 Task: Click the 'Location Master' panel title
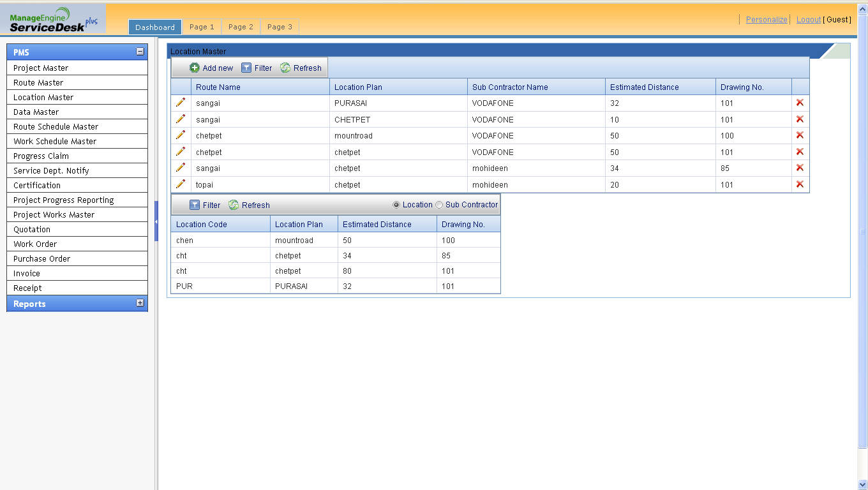pyautogui.click(x=198, y=51)
